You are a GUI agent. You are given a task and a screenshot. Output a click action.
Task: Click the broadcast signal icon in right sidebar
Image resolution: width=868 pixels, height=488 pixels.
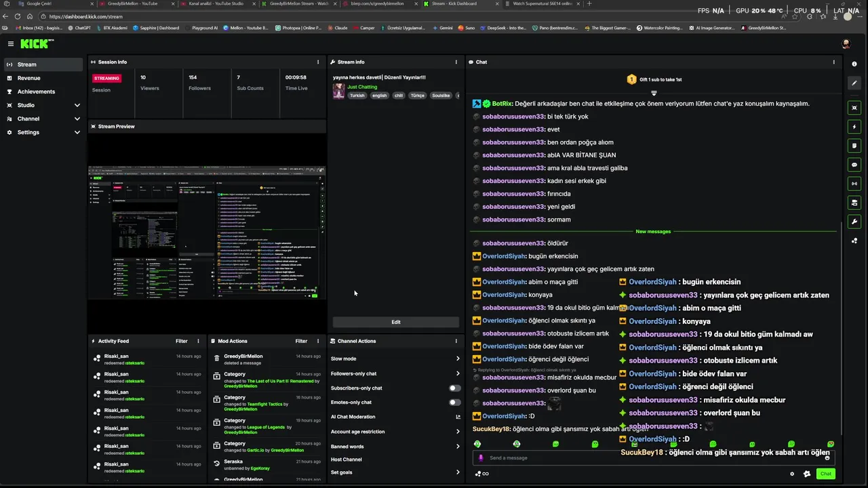tap(854, 183)
